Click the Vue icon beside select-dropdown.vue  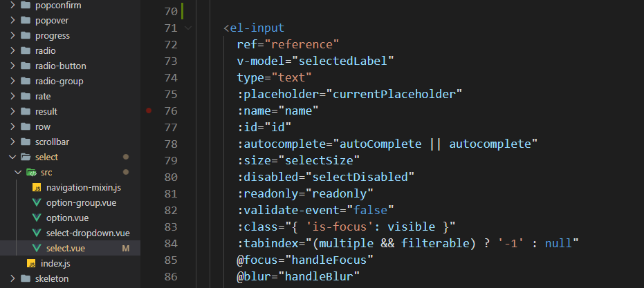click(x=37, y=233)
